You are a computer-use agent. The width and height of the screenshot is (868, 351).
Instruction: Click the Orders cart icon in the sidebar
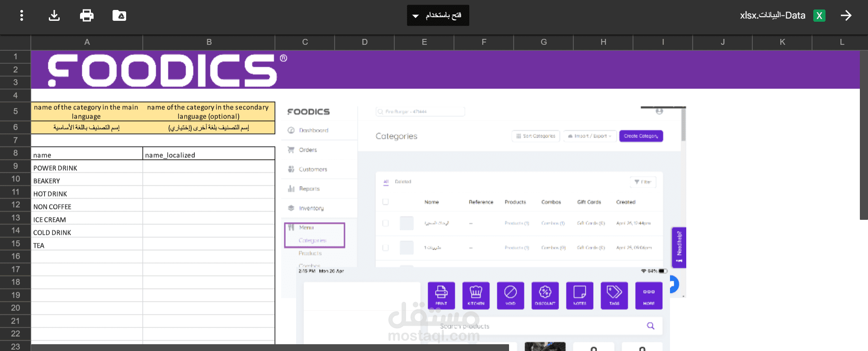(x=291, y=150)
